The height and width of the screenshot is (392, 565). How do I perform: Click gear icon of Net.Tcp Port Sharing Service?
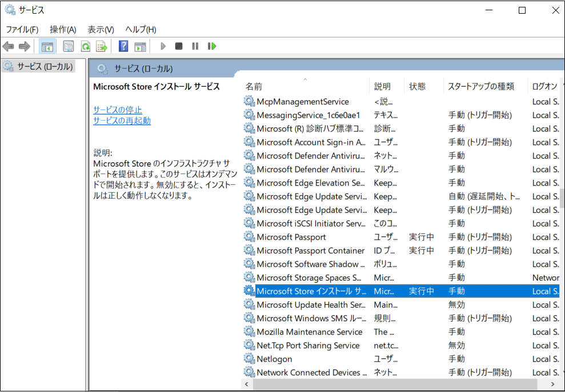pos(249,345)
